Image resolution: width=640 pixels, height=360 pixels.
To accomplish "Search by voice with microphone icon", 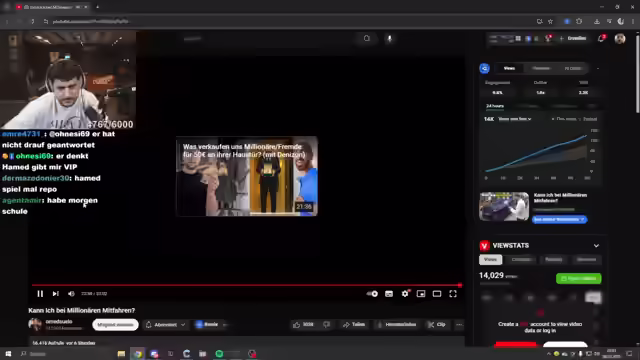I will (x=389, y=38).
